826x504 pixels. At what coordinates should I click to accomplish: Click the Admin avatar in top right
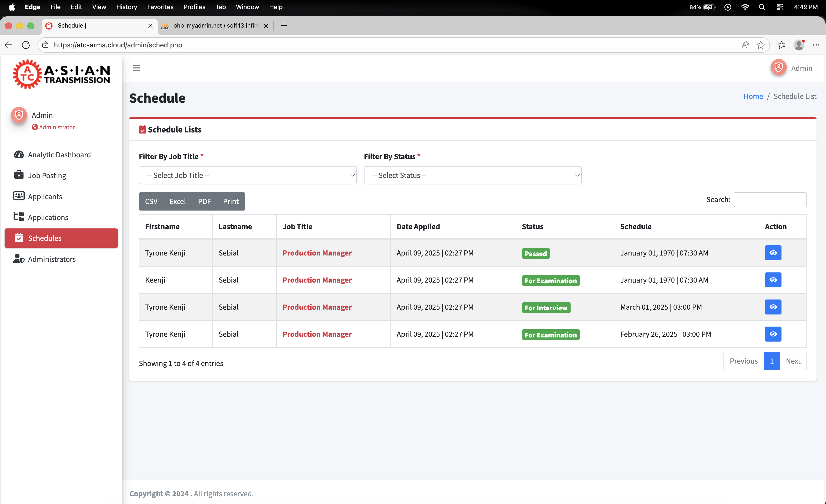pos(778,68)
